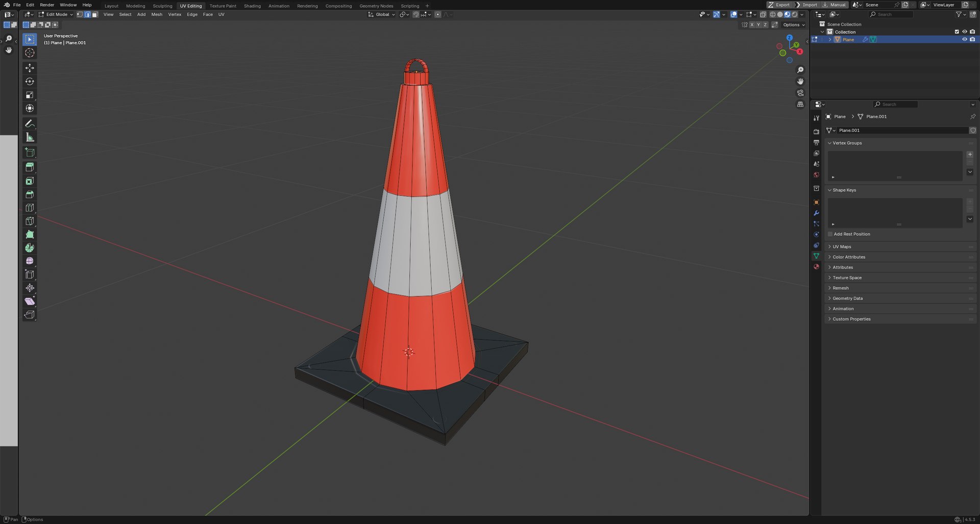Open the Modifiers wrench properties tab
This screenshot has height=524, width=980.
[x=816, y=213]
